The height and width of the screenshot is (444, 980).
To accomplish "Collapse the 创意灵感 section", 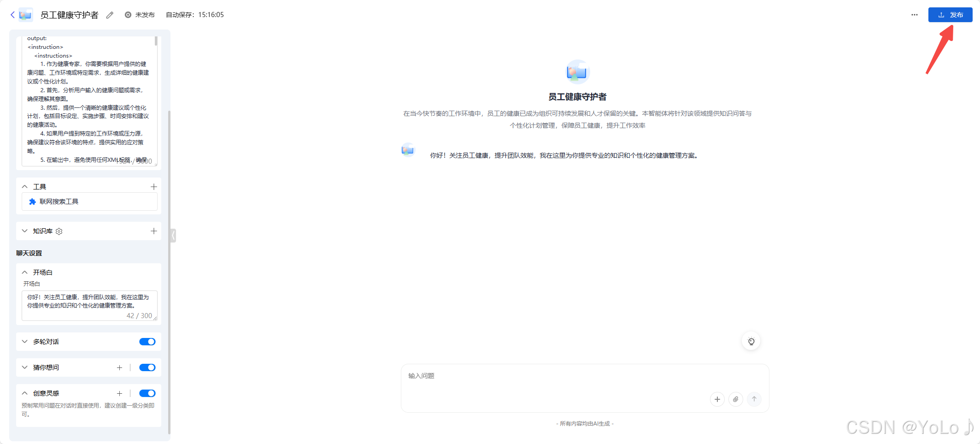I will 25,393.
